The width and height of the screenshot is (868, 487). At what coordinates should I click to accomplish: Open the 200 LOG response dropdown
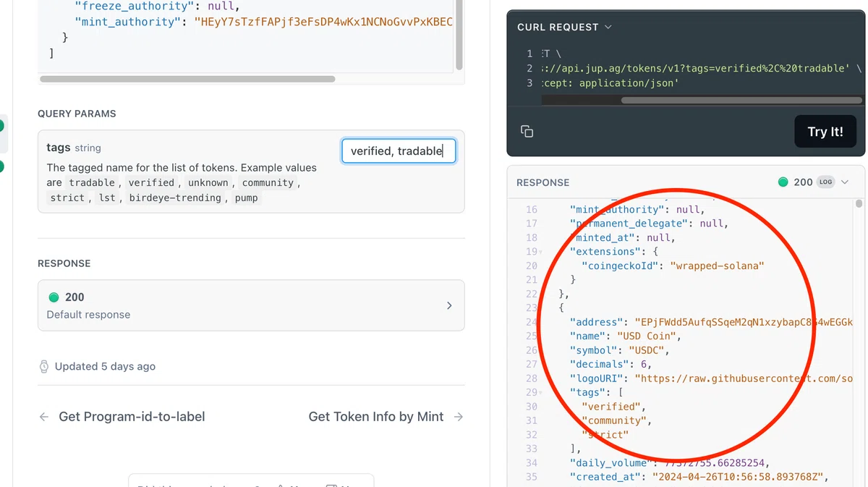[x=813, y=182]
